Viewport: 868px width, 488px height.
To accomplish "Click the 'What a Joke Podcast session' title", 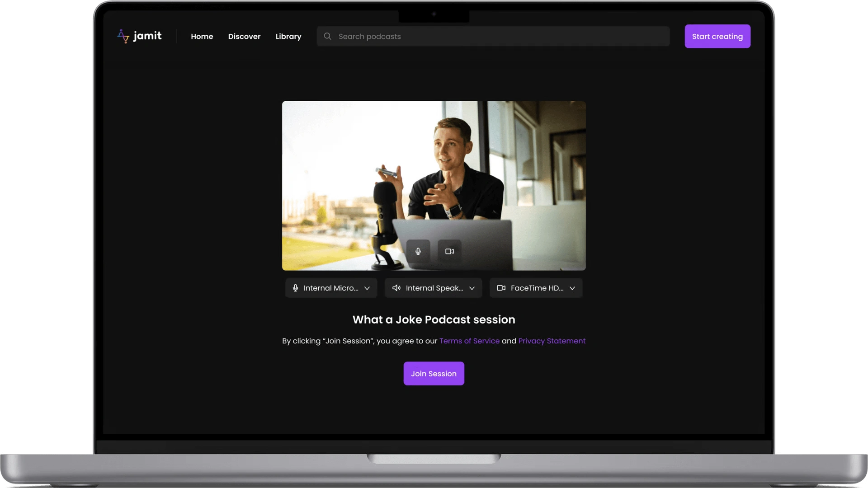I will click(x=434, y=319).
